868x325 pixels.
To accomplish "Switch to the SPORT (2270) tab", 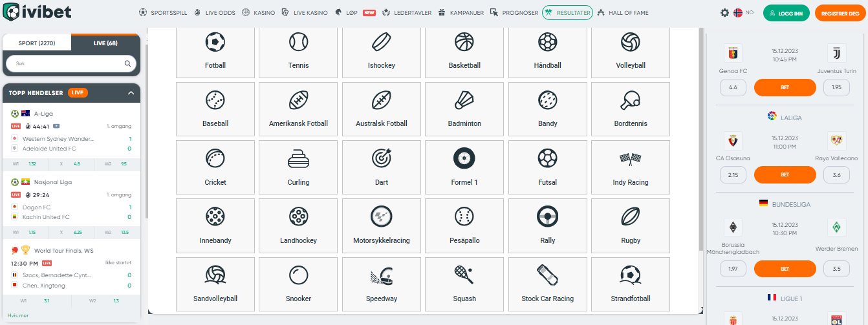I will tap(37, 43).
